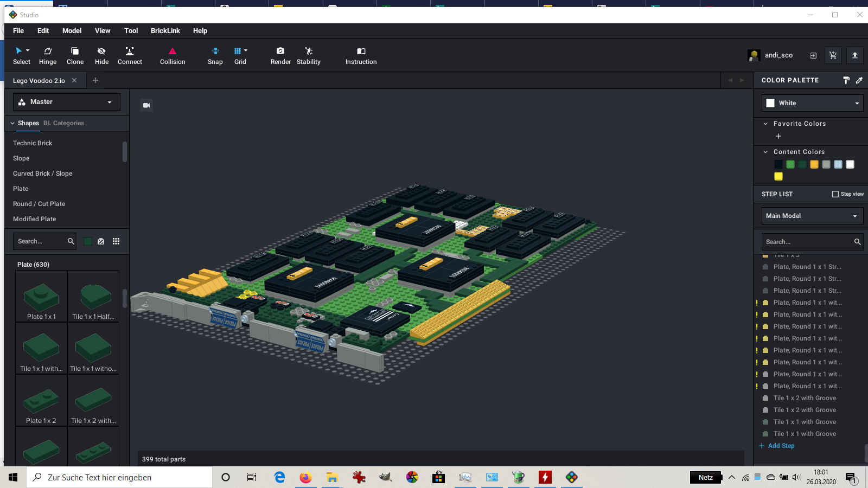Run the Stability check
Screen dimensions: 868x488
tap(308, 55)
